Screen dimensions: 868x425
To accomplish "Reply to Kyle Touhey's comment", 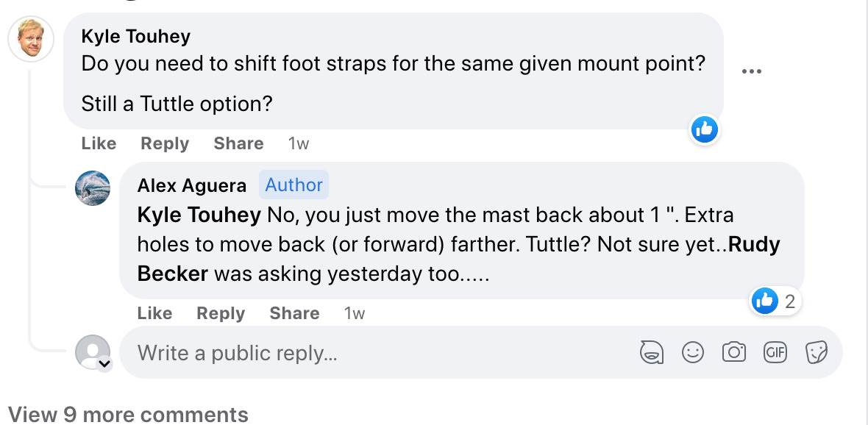I will pos(165,143).
